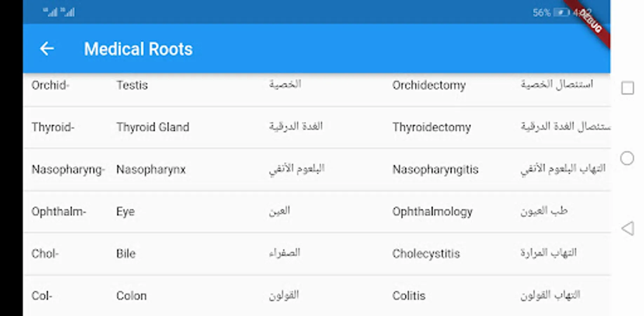The width and height of the screenshot is (644, 316).
Task: Tap the Colon meaning cell
Action: (x=131, y=296)
